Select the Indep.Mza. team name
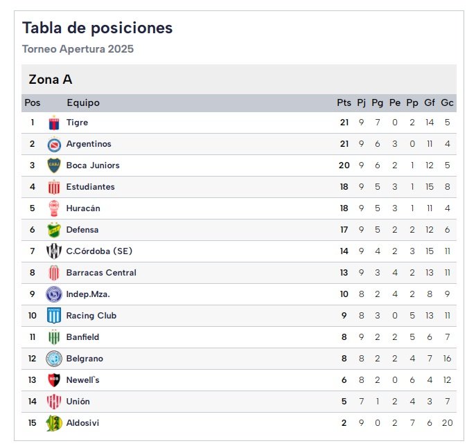The image size is (476, 448). tap(88, 294)
